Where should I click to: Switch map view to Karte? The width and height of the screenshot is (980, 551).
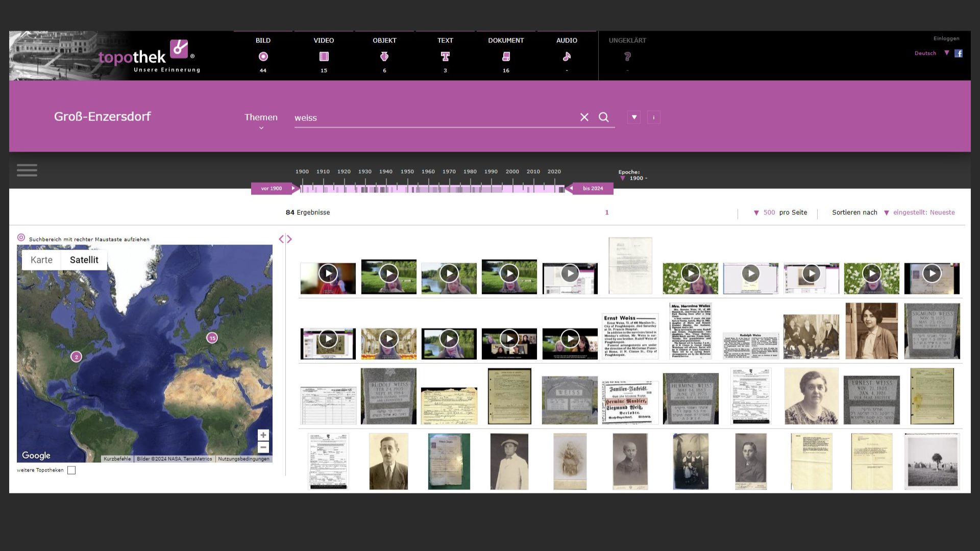[41, 260]
